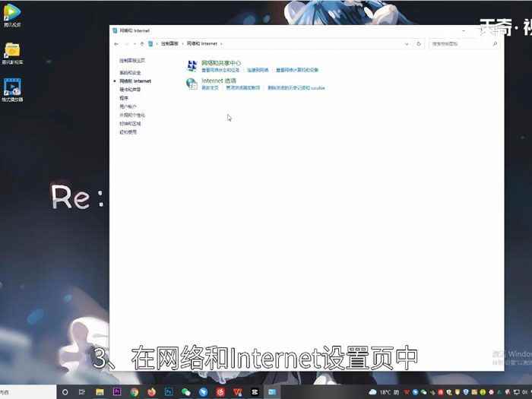532x399 pixels.
Task: Select 时钟和区域 category in sidebar
Action: (130, 123)
